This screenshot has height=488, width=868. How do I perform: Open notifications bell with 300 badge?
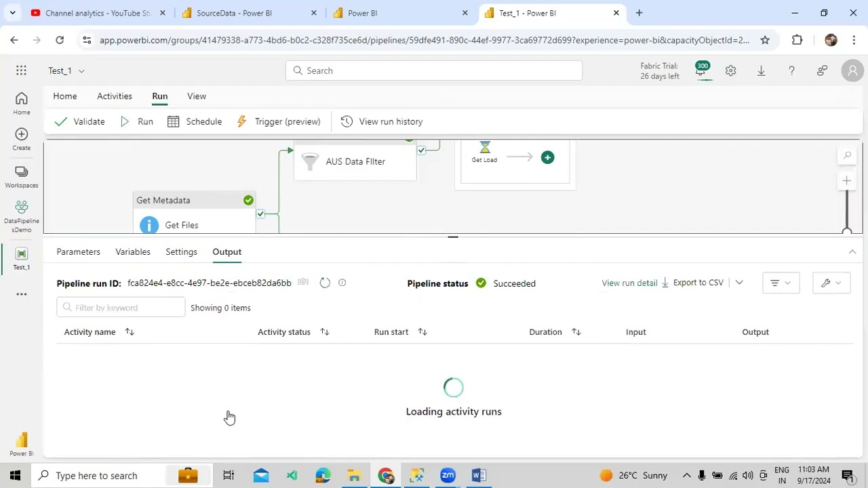click(701, 70)
